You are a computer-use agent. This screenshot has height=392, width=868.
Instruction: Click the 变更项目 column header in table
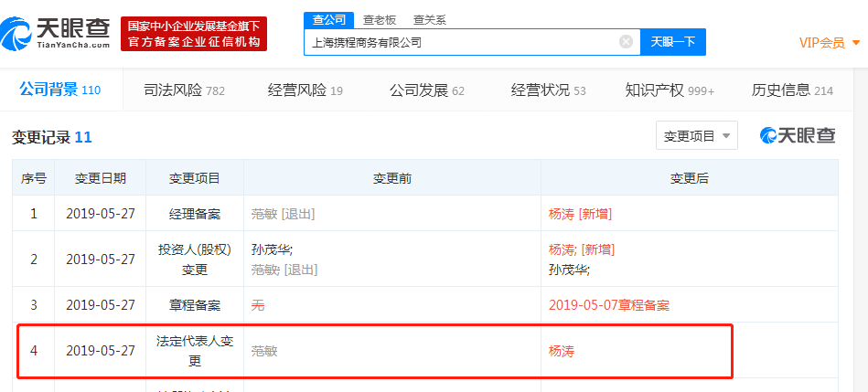194,178
